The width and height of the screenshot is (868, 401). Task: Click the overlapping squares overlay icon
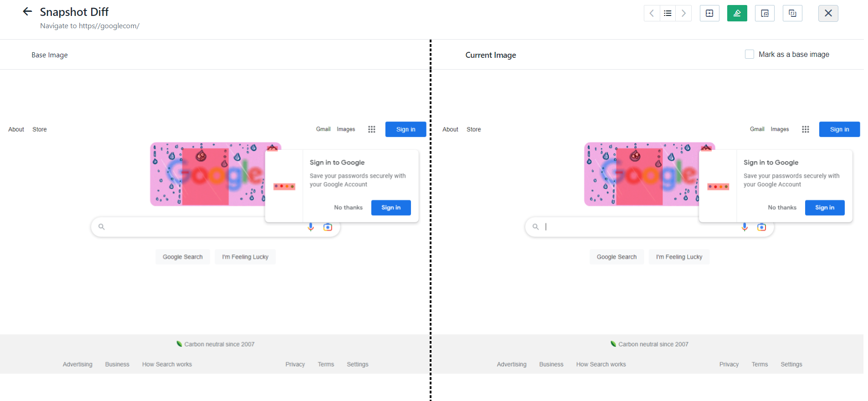click(x=792, y=13)
